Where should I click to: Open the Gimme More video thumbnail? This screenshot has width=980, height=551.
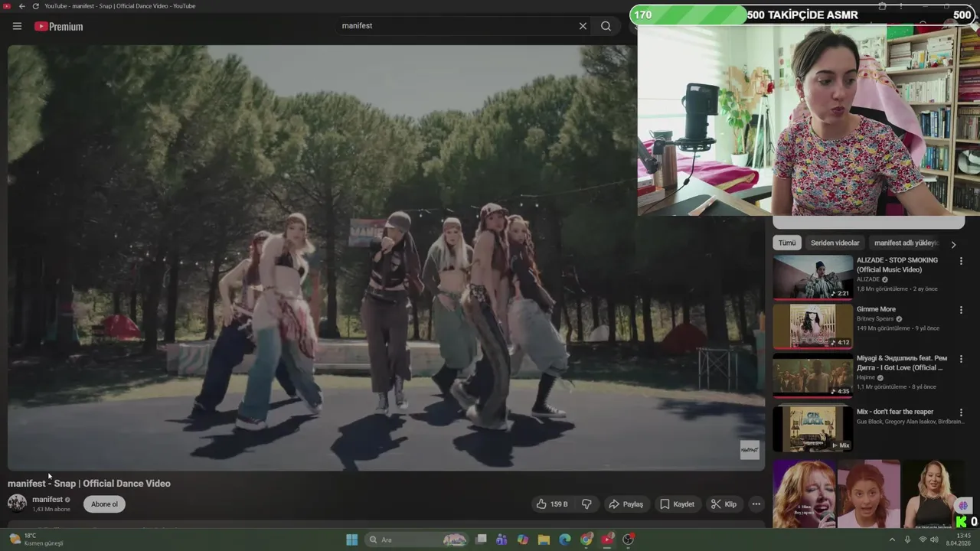813,327
